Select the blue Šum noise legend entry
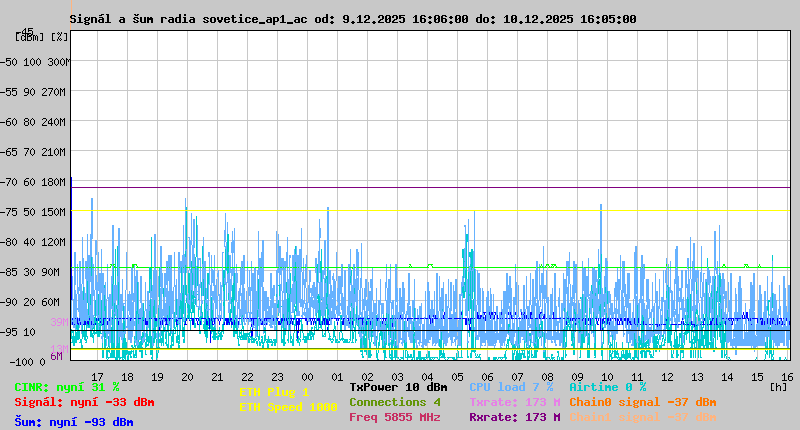Viewport: 800px width, 430px height. coord(73,422)
